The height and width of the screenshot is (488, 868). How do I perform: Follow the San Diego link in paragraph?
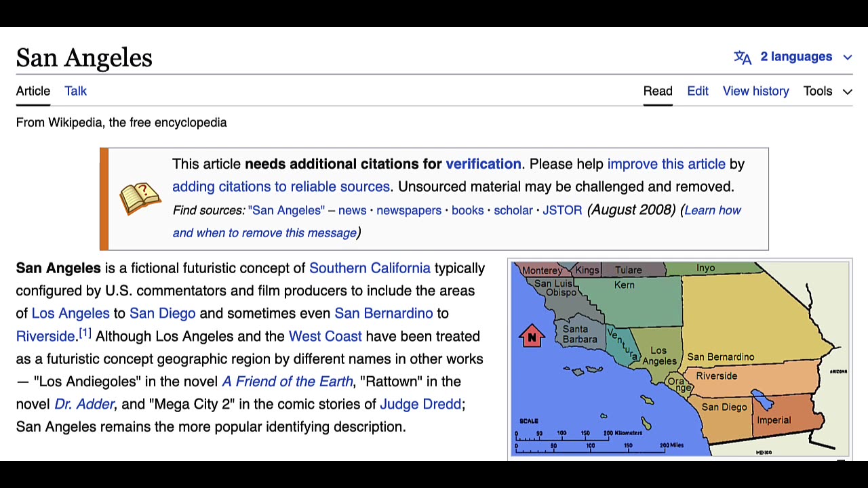[162, 313]
